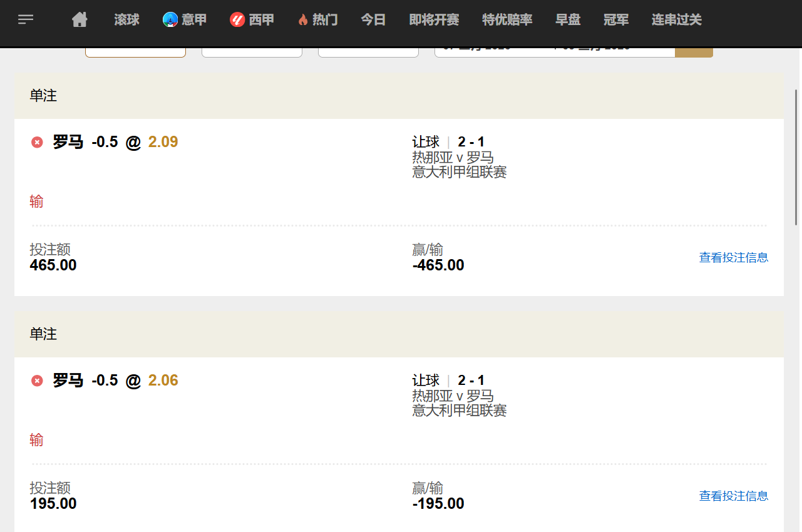Navigate to 早盘 early markets

567,19
